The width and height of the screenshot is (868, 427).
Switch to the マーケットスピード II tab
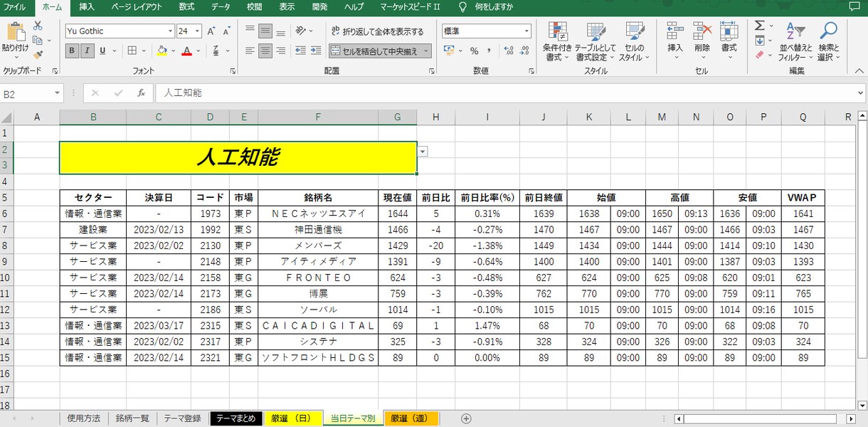tap(409, 7)
